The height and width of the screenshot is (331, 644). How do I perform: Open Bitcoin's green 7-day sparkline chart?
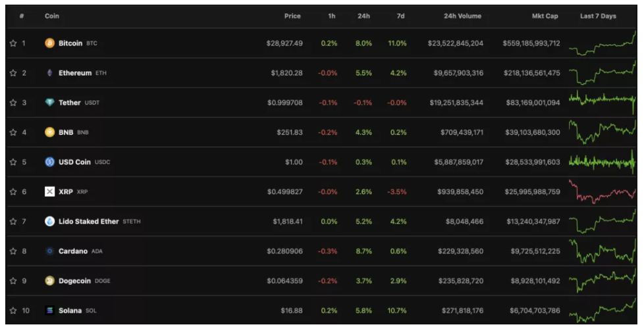tap(602, 43)
